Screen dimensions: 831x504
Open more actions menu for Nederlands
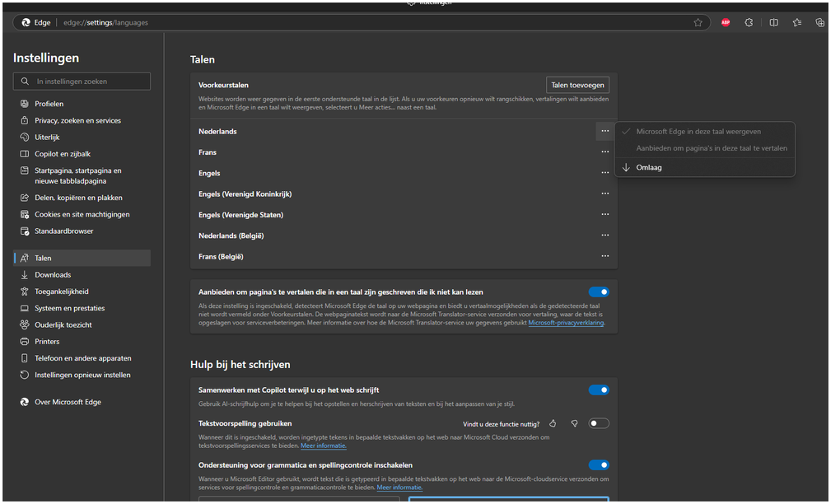coord(605,131)
